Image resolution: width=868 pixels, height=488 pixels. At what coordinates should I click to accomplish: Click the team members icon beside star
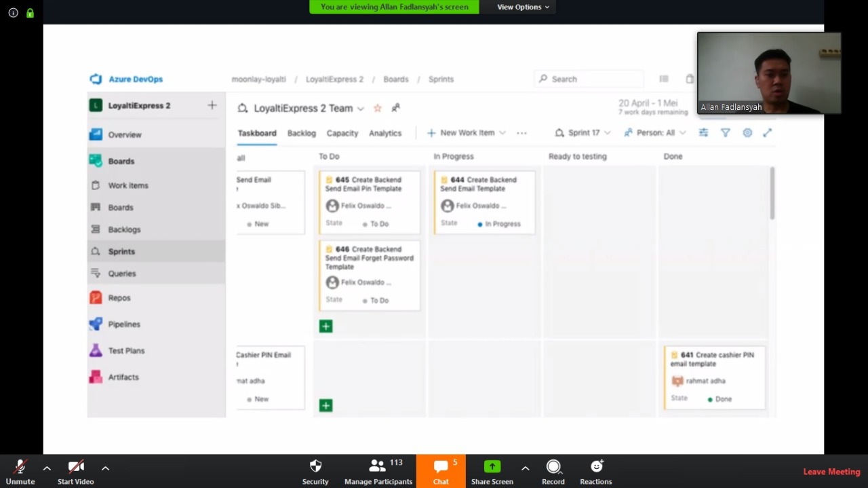(x=395, y=108)
